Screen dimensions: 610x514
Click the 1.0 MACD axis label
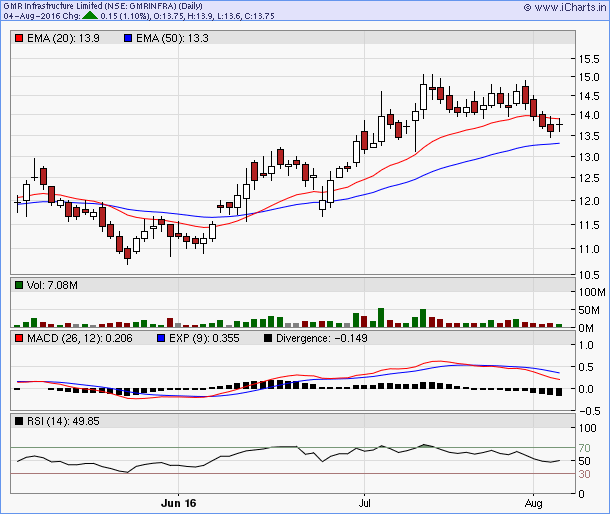point(586,345)
